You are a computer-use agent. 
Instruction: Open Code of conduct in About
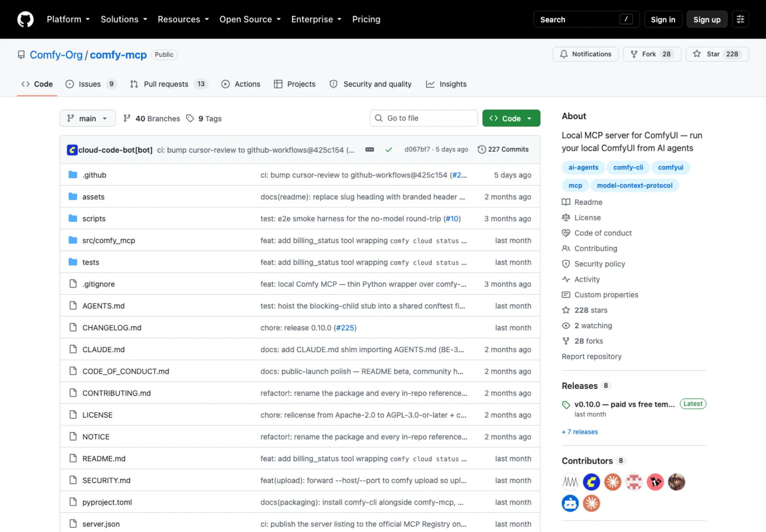click(x=597, y=233)
